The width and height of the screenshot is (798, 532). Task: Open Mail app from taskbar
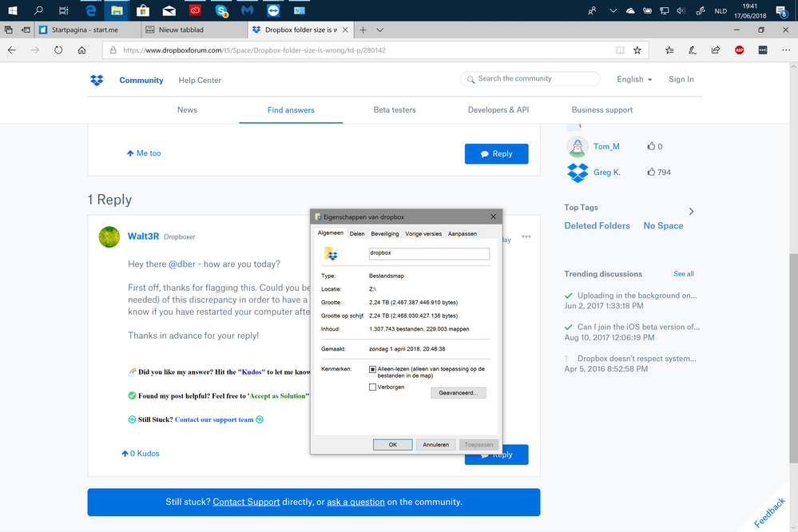click(x=169, y=10)
